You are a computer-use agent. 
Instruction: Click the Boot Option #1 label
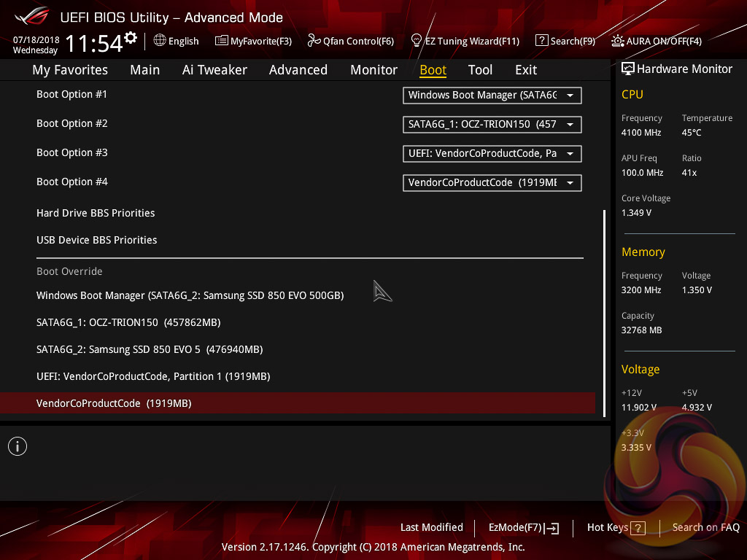coord(71,94)
